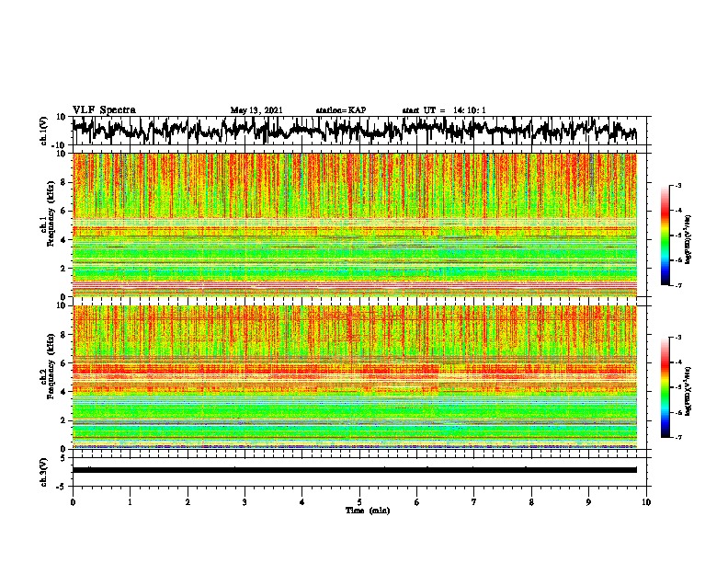
Task: Click the "6" kHz tick on ch.1 frequency axis
Action: click(64, 212)
